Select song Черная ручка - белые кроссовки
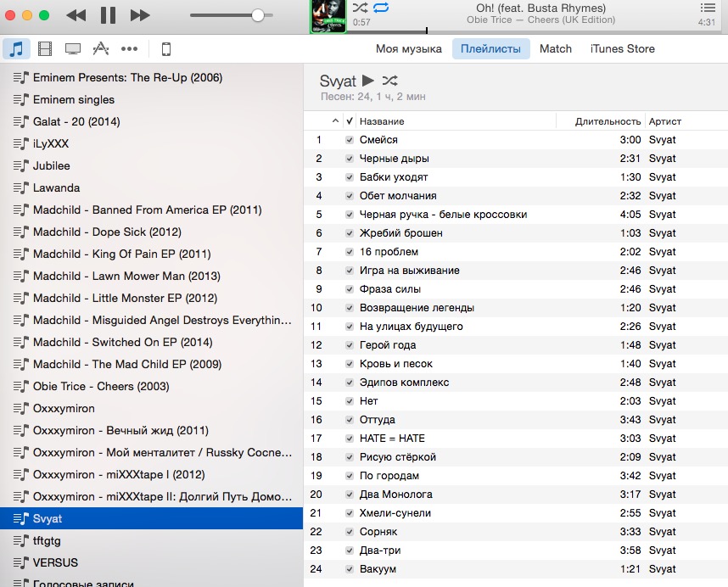 tap(516, 215)
